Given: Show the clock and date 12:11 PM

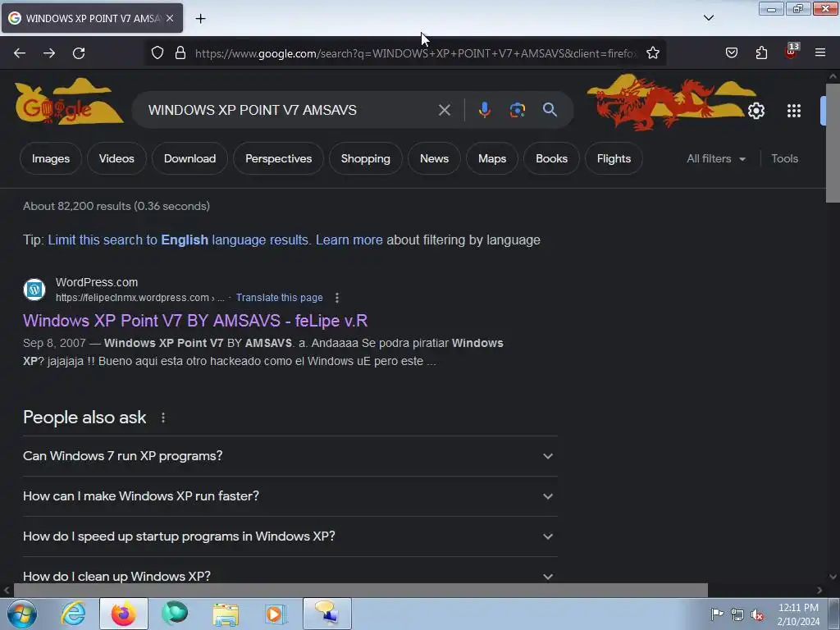Looking at the screenshot, I should pyautogui.click(x=798, y=614).
